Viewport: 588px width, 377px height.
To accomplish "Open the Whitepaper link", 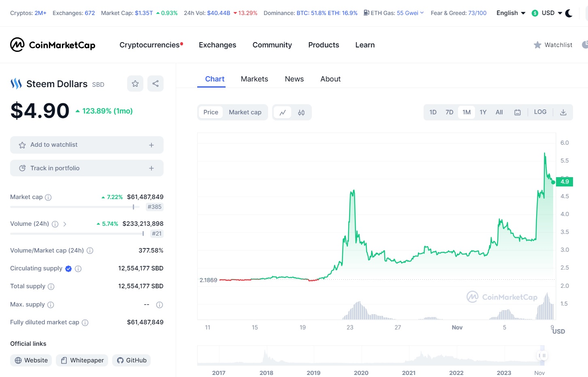I will 82,360.
